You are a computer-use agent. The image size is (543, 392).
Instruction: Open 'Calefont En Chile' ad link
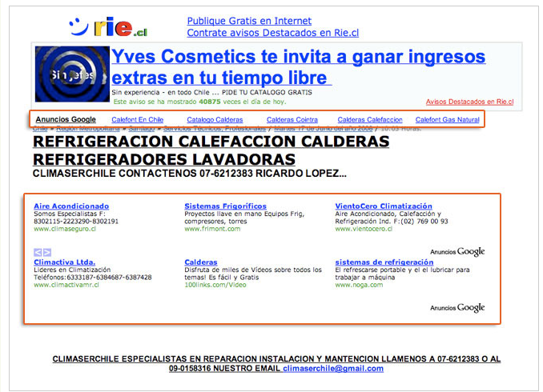pyautogui.click(x=138, y=120)
